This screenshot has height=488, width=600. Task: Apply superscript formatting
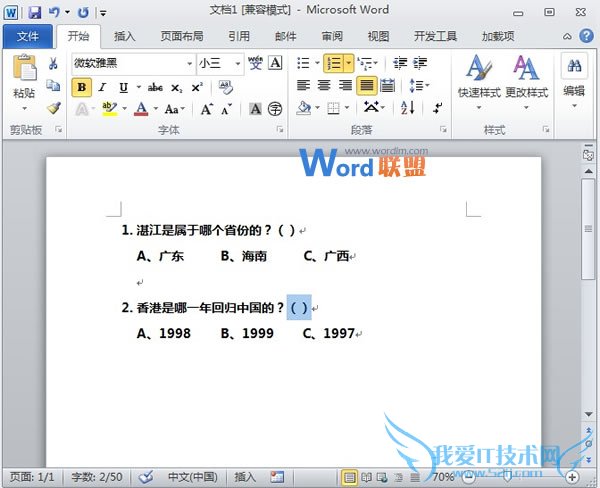pos(197,88)
